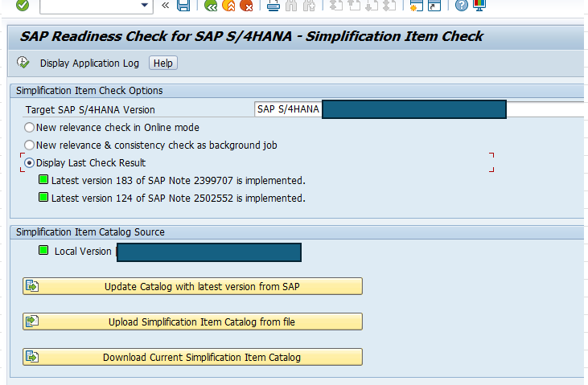Click text about SAP Note 2502552 implemented
Viewport: 588px width, 385px height.
[178, 199]
